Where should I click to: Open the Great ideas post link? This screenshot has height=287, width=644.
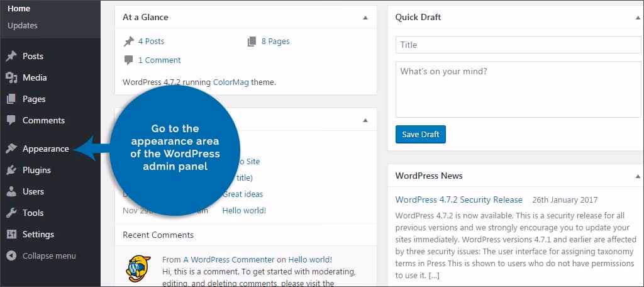point(243,194)
